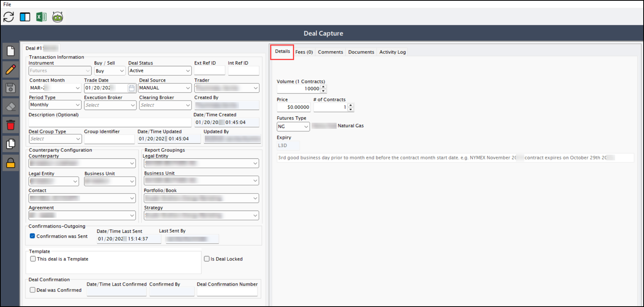Viewport: 644px width, 307px height.
Task: Decrease the Volume with down arrow
Action: (323, 91)
